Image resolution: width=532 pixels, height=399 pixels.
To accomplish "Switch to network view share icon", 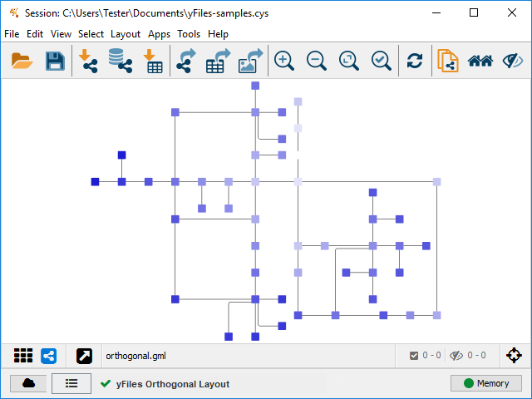I will click(49, 356).
